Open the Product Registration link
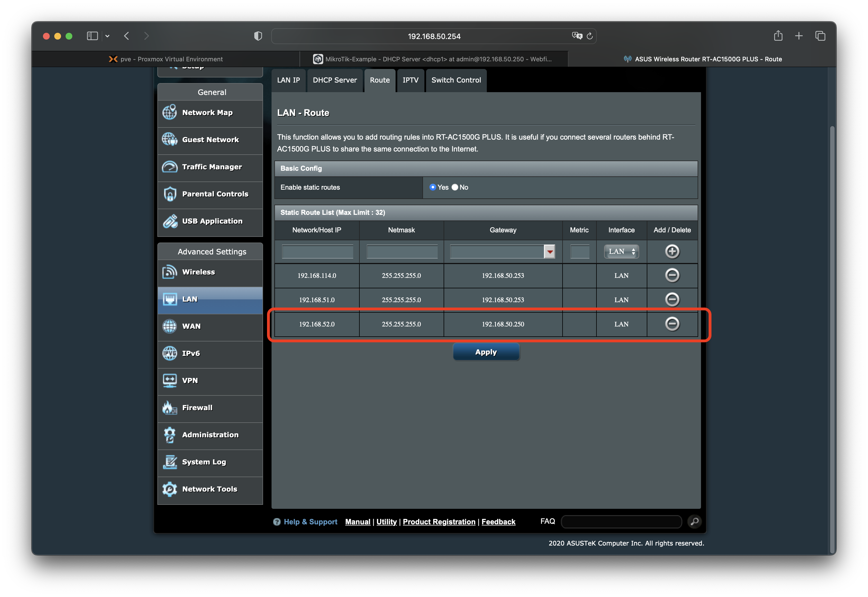 [439, 522]
